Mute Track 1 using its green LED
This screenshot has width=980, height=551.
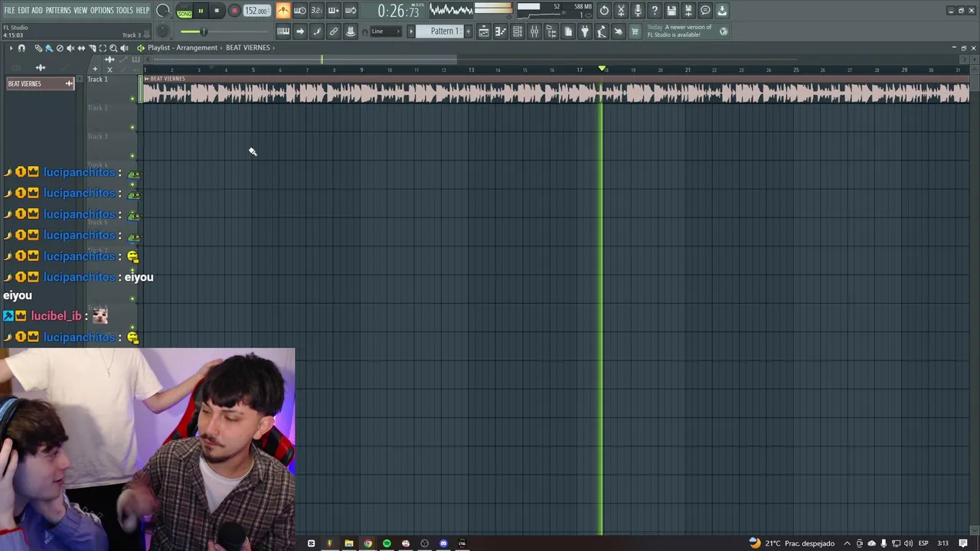(132, 98)
